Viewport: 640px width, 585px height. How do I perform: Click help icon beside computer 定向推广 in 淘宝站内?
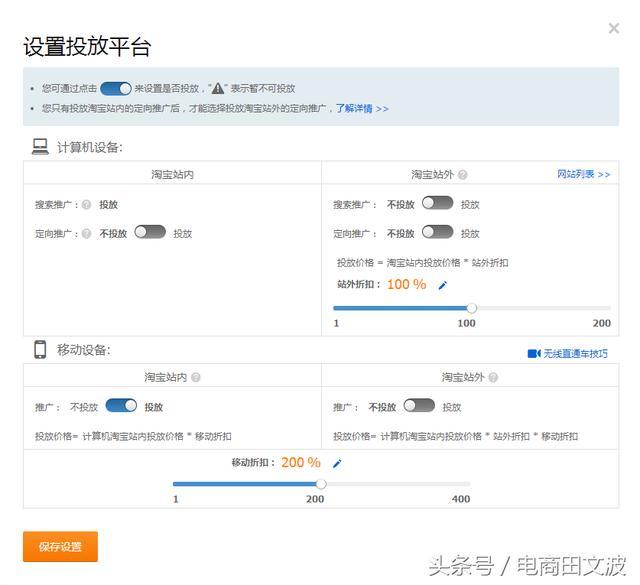[87, 234]
